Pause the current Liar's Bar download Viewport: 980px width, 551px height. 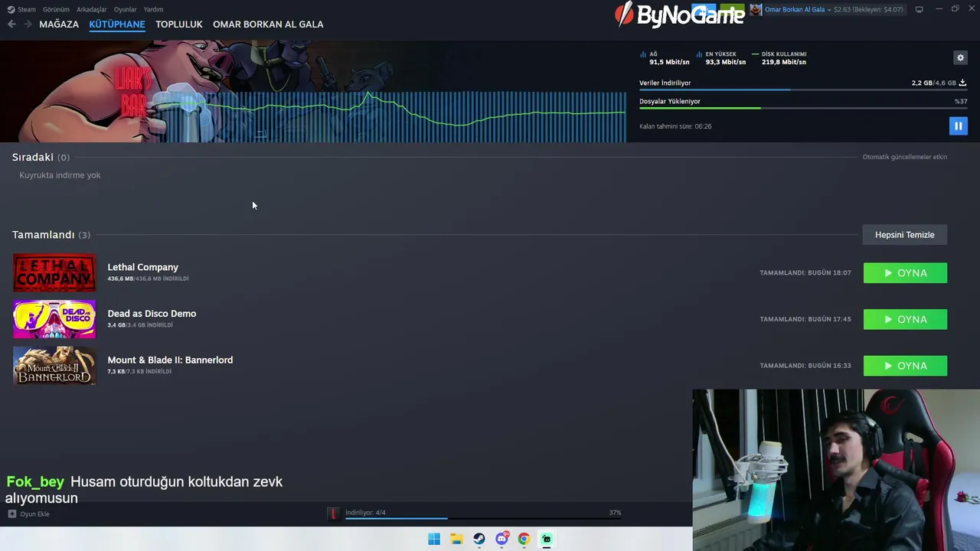958,126
